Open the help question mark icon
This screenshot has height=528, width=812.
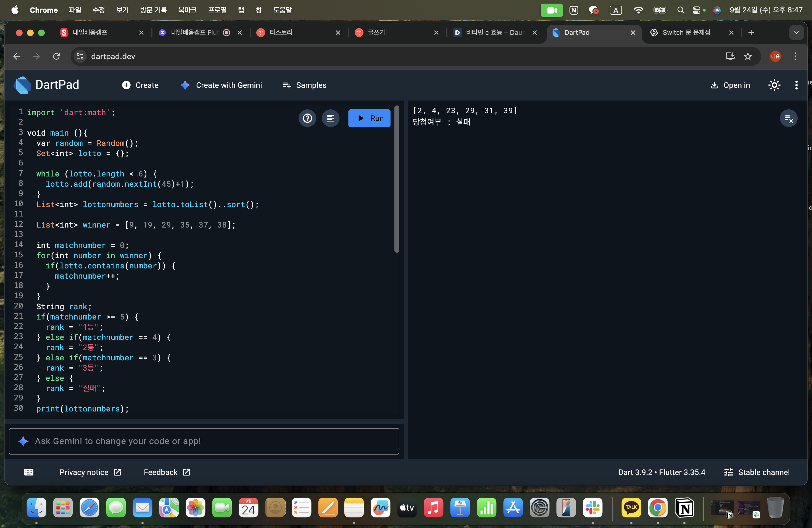click(307, 118)
